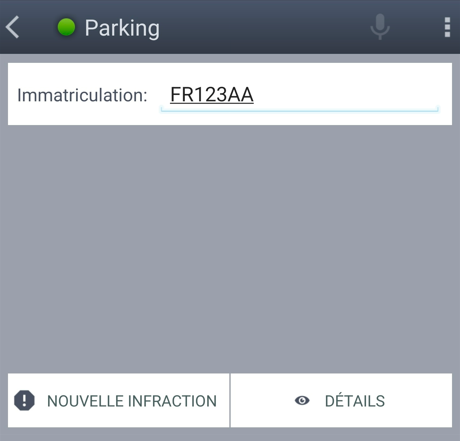Show more options in top bar
This screenshot has width=460, height=441.
pyautogui.click(x=447, y=27)
